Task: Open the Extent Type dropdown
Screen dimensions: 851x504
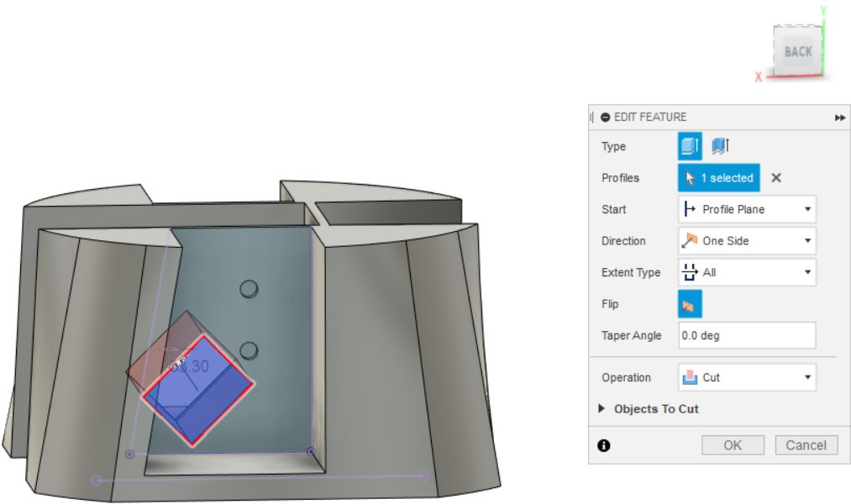Action: coord(746,272)
